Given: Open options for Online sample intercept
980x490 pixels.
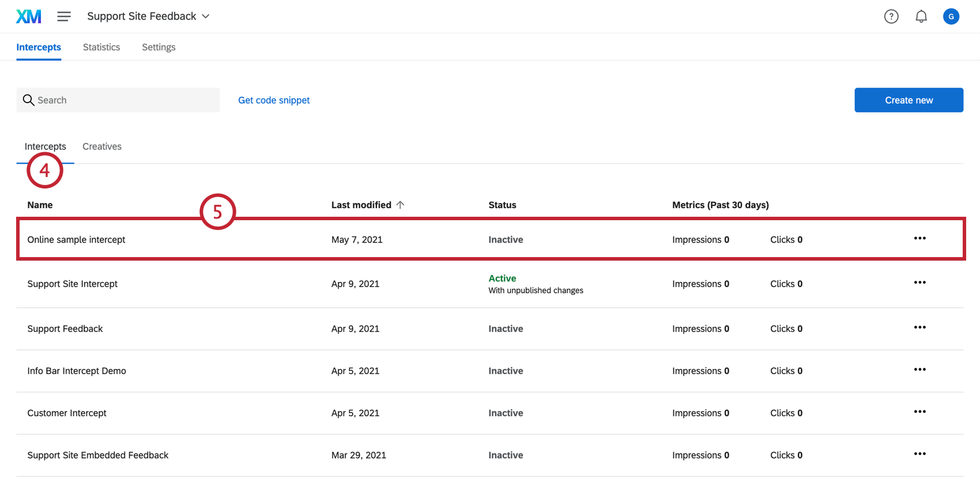Looking at the screenshot, I should (919, 238).
